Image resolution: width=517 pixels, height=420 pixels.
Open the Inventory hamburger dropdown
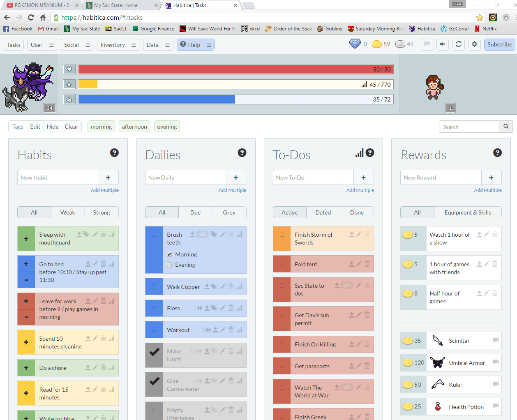click(134, 45)
